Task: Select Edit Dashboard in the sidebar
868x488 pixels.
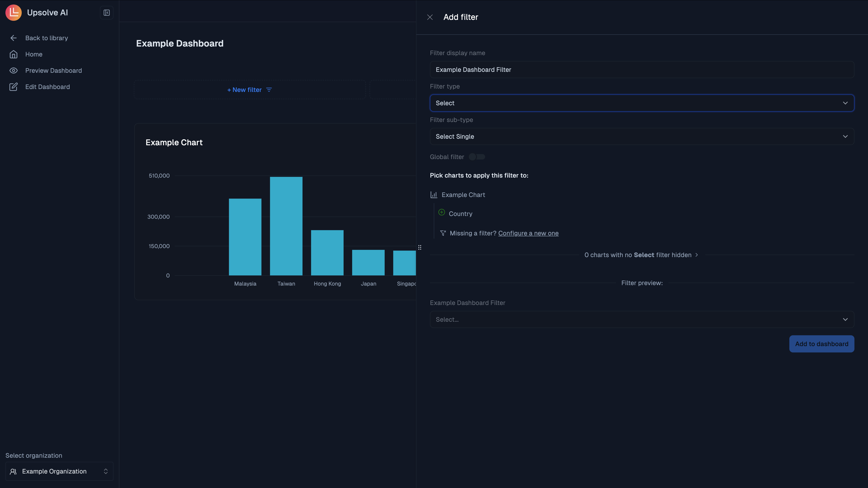Action: pos(47,87)
